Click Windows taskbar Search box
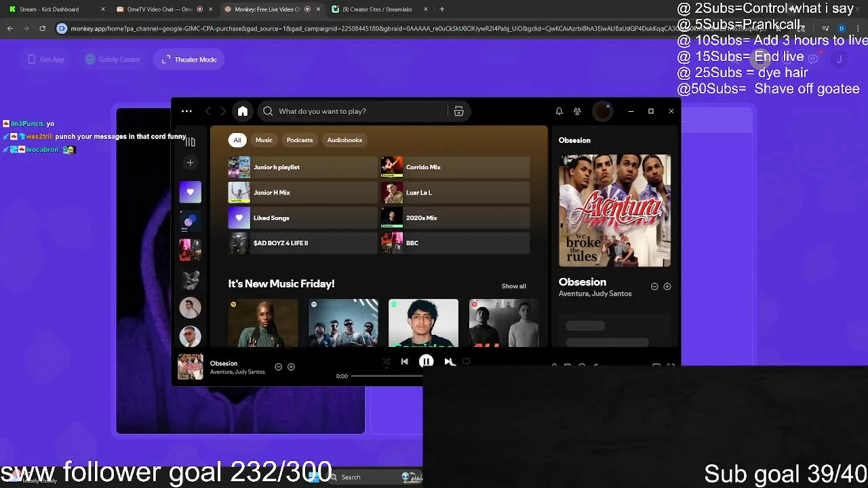 (373, 477)
